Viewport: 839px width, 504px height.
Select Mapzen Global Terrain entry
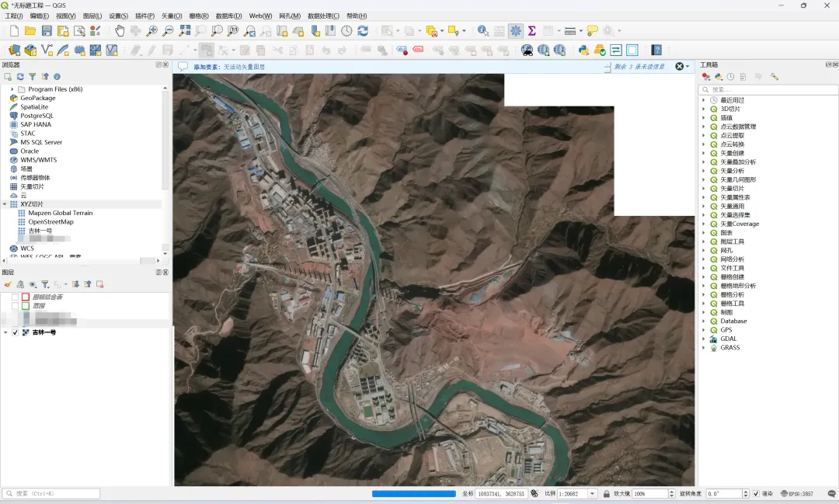pos(61,213)
